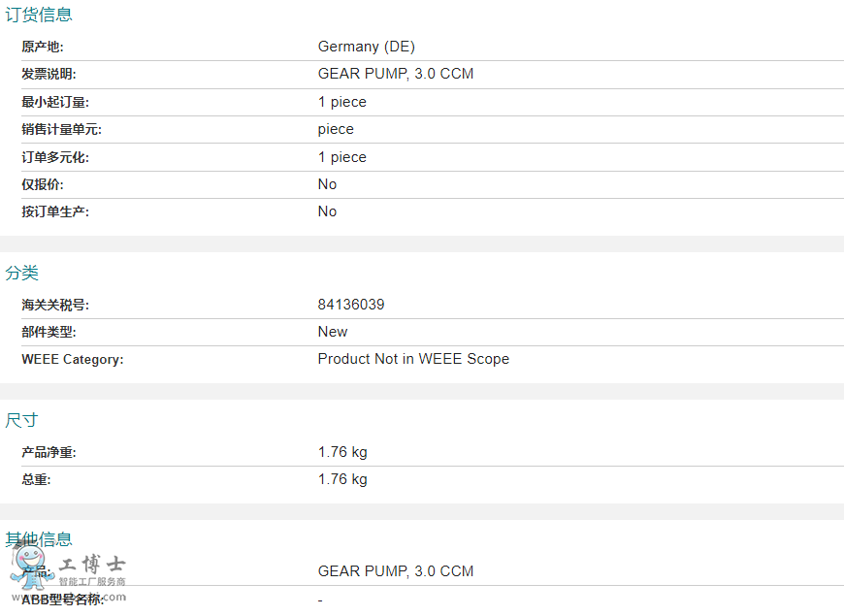Screen dimensions: 844x616
Task: Select the 分类 section heading
Action: [22, 273]
